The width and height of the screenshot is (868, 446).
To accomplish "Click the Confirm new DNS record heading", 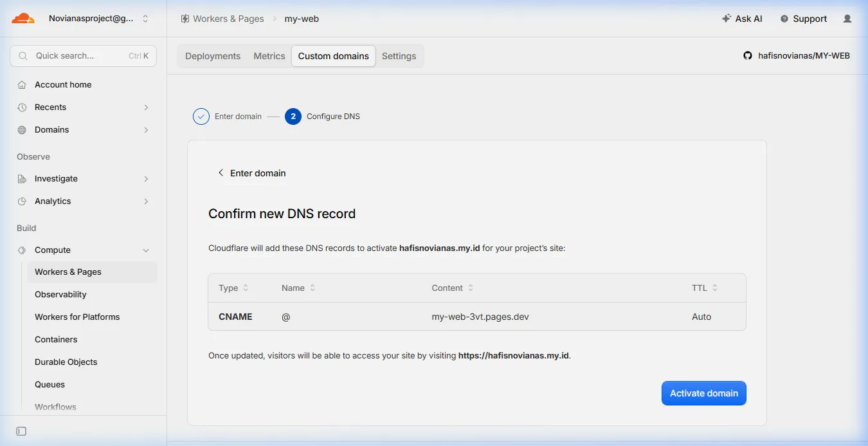I will [x=282, y=214].
